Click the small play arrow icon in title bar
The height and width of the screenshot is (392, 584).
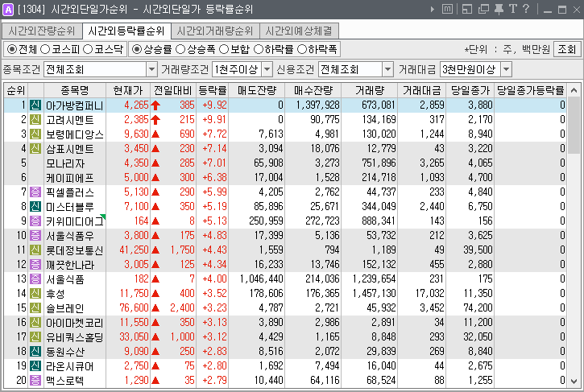point(432,9)
